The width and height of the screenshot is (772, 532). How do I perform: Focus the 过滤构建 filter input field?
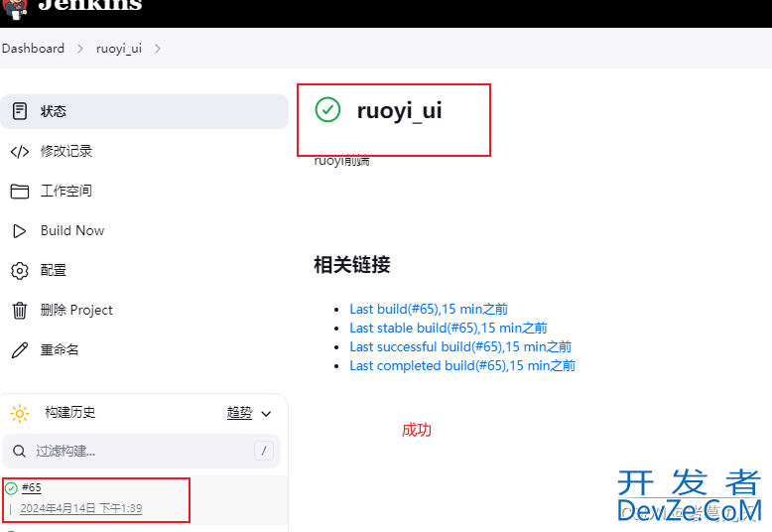(141, 452)
